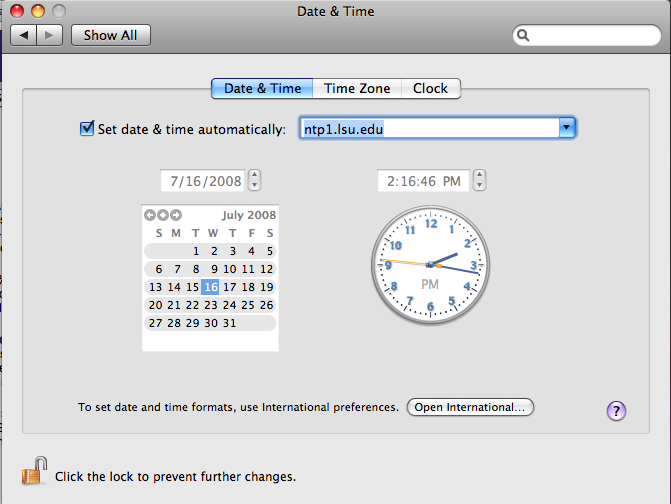The image size is (671, 504).
Task: Select July 26 in the calendar
Action: (x=267, y=305)
